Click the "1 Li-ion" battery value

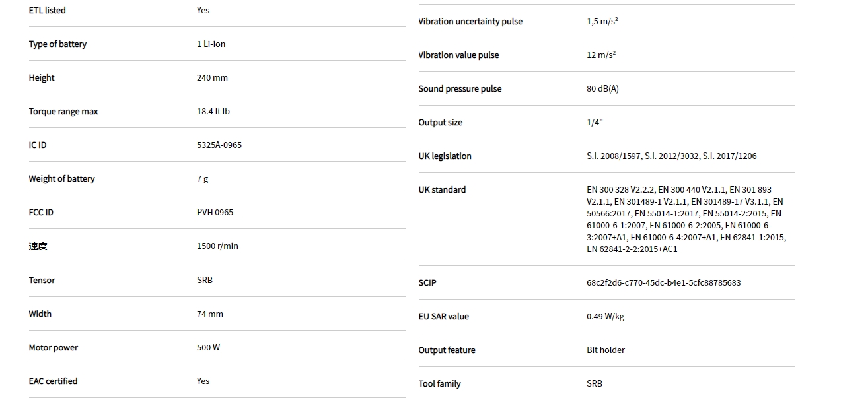click(211, 44)
